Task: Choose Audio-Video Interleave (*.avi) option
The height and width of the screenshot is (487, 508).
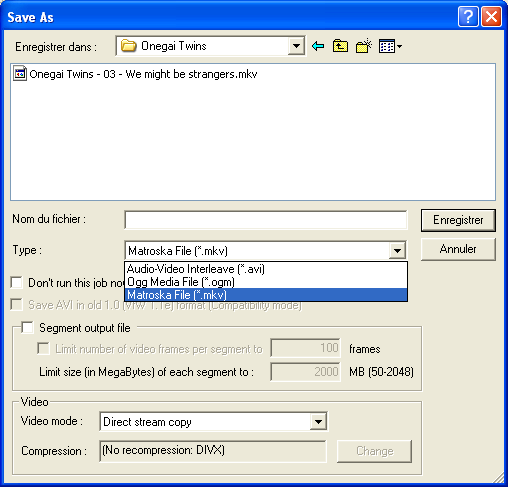Action: click(266, 269)
